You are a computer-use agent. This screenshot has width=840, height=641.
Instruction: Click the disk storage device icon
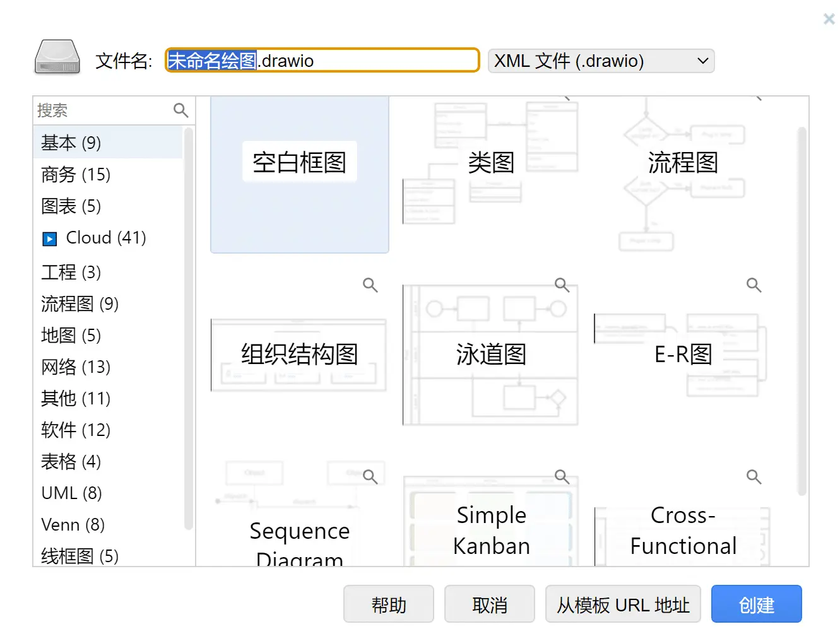(x=57, y=58)
